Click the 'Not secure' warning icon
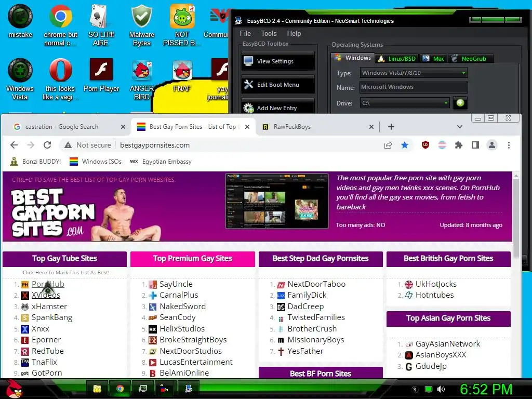Screen dimensions: 532x399 (x=68, y=145)
